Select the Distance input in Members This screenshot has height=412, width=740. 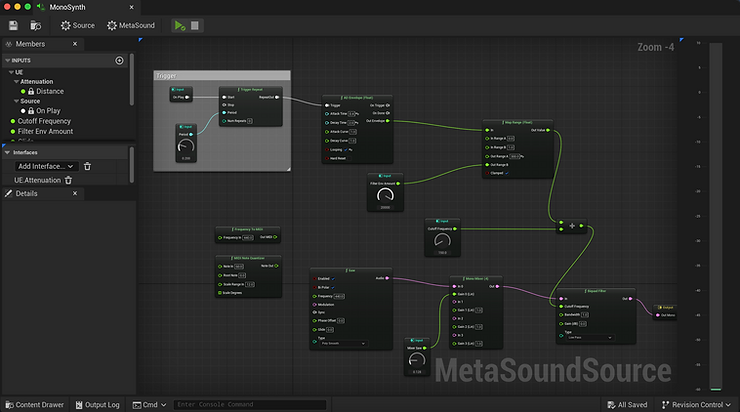click(50, 91)
